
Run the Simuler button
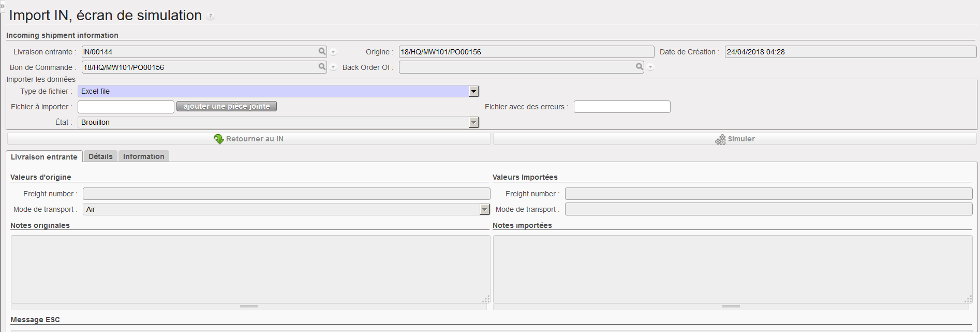pyautogui.click(x=735, y=139)
